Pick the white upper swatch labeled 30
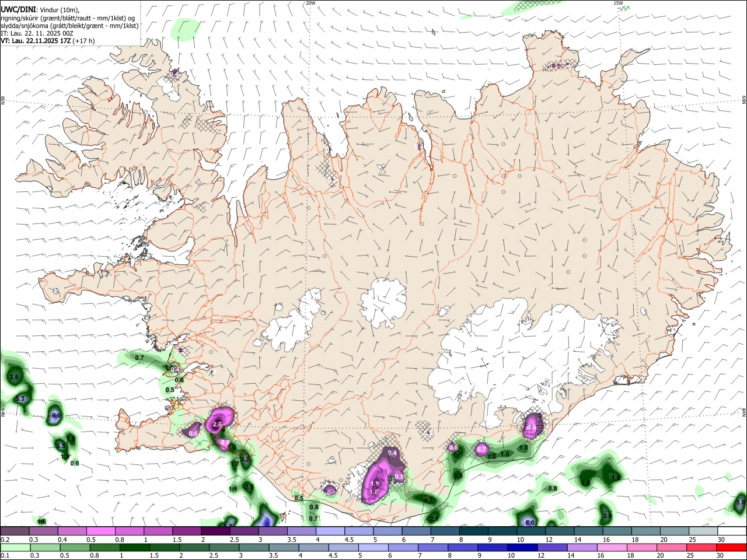The height and width of the screenshot is (560, 747). [731, 531]
